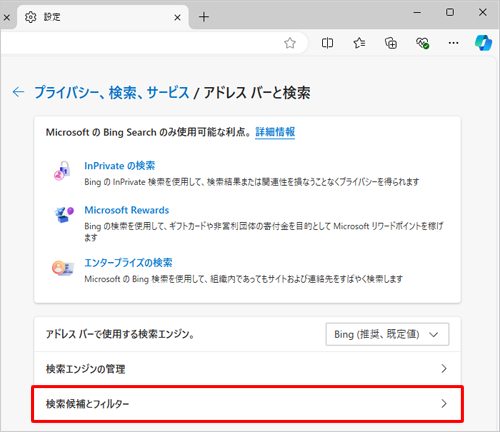Click the enterprise search person icon
This screenshot has width=500, height=432.
pyautogui.click(x=63, y=268)
